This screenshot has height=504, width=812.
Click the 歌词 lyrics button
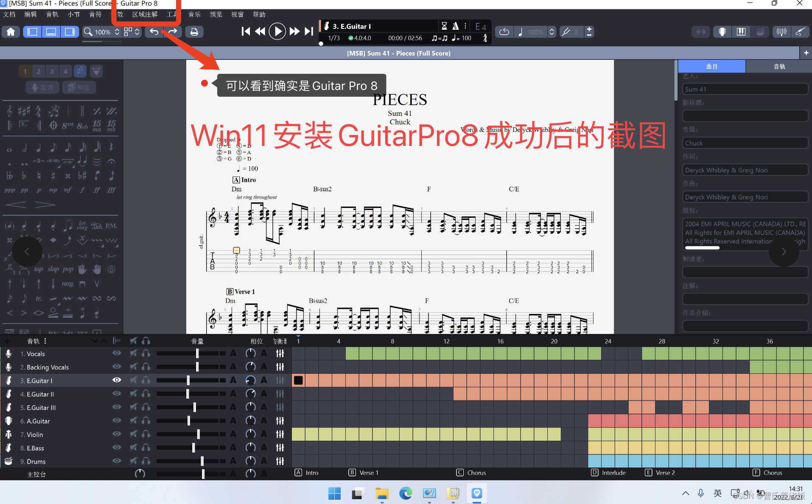click(x=42, y=87)
